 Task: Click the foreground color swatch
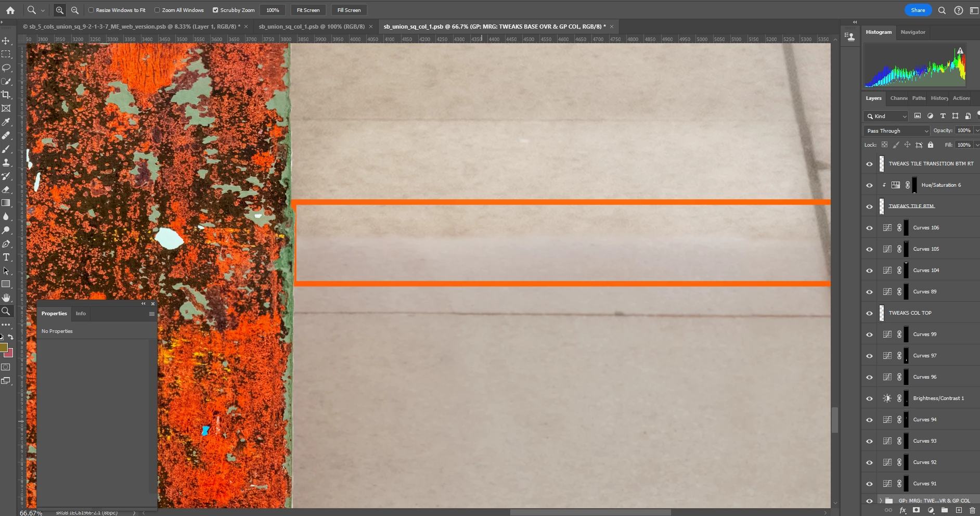3,347
